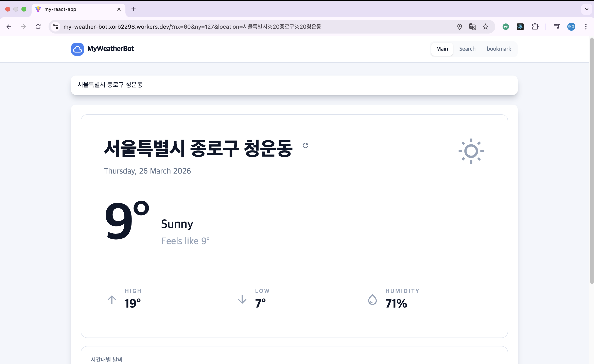Open the Extensions puzzle piece menu

pos(535,27)
